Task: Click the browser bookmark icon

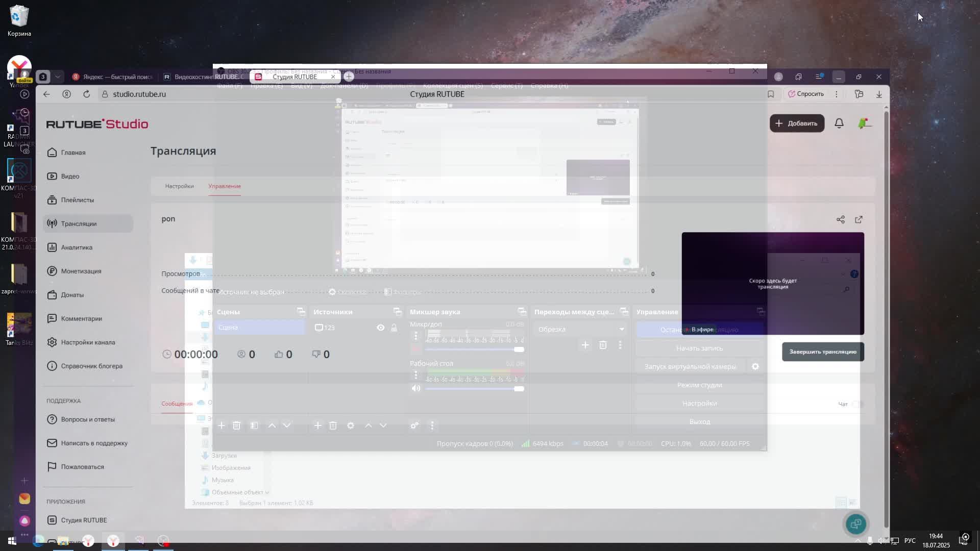Action: click(771, 94)
